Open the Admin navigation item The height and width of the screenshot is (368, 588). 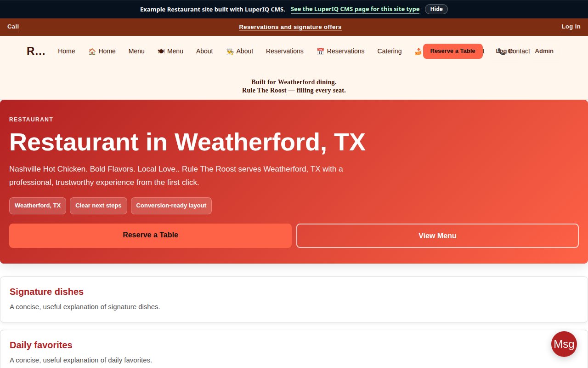tap(544, 51)
